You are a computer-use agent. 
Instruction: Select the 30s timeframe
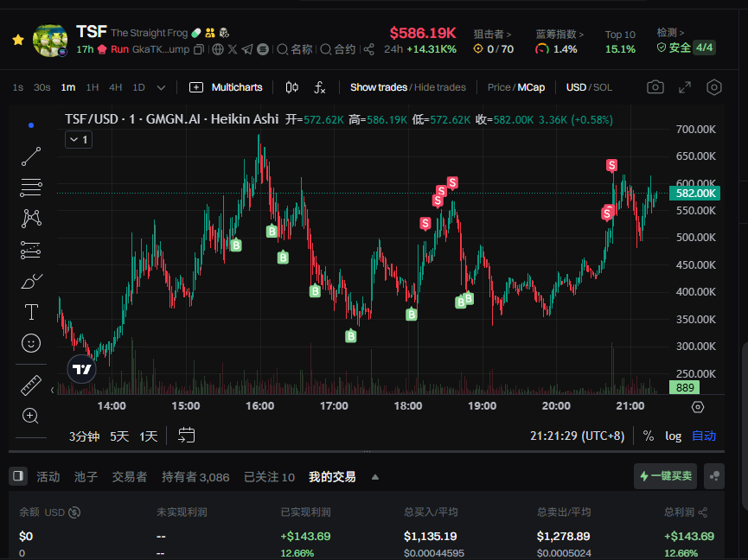[42, 87]
